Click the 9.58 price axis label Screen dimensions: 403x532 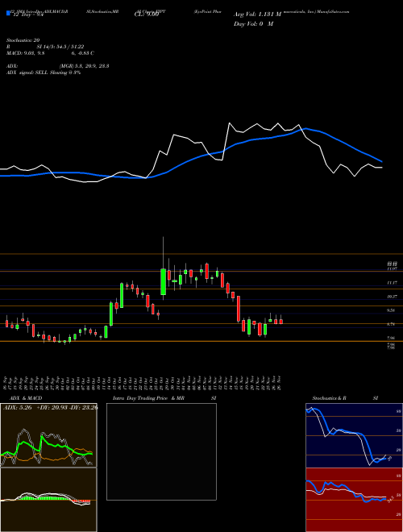click(393, 310)
